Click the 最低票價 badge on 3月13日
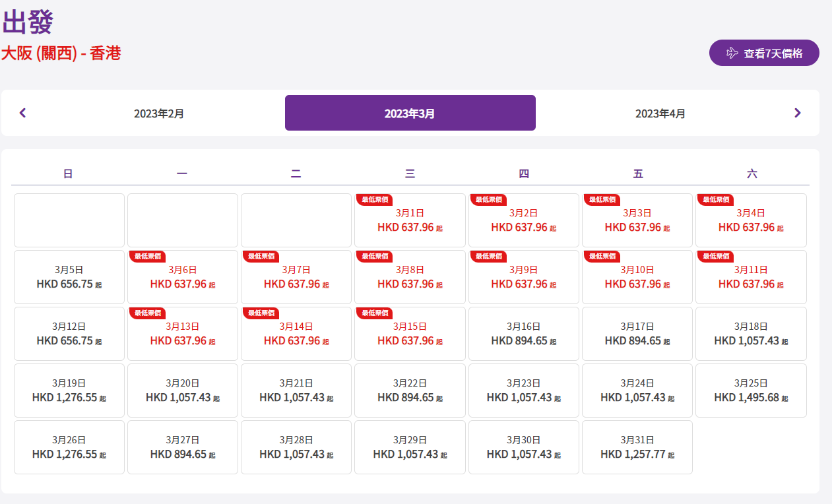Screen dimensions: 832x504 point(148,313)
